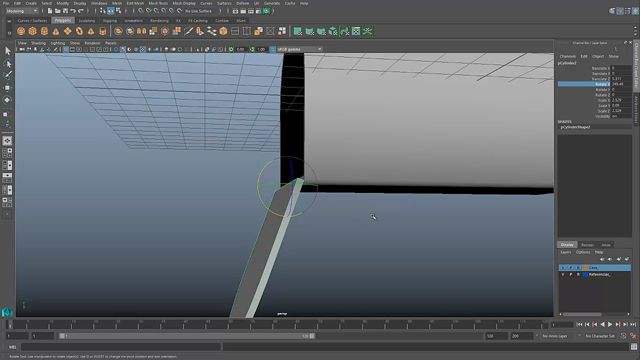Toggle playback P on Reference layer

[571, 275]
